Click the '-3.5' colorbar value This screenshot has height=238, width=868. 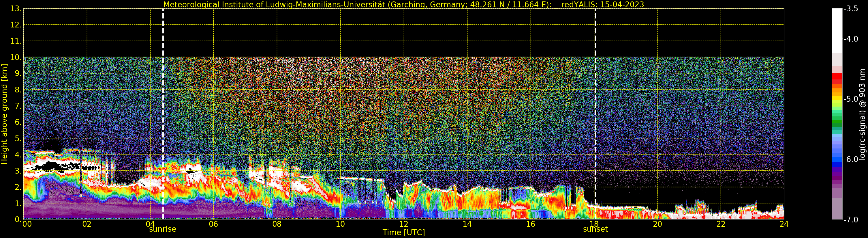click(851, 9)
